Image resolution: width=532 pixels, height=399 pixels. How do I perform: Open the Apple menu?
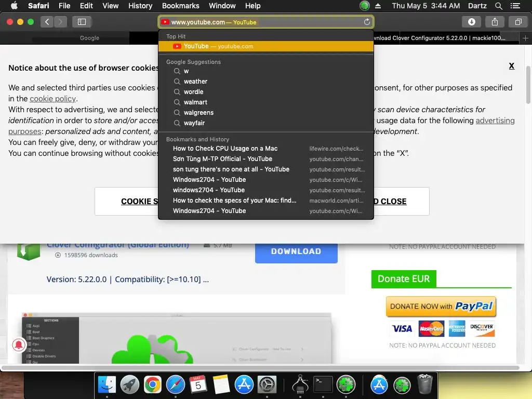pos(14,6)
